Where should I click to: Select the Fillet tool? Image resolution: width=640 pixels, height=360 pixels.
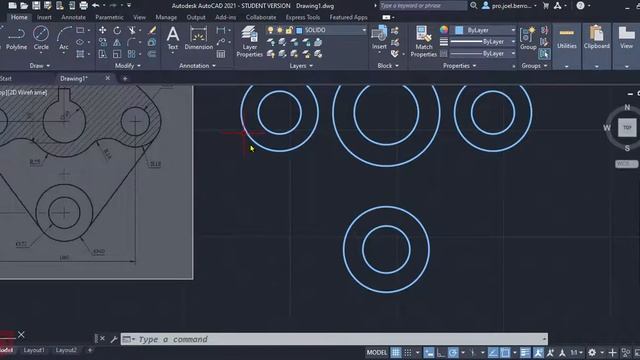pos(131,42)
